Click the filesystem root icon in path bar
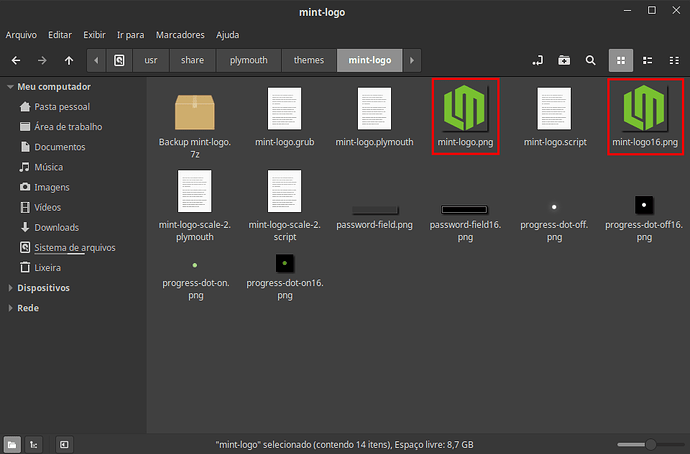Screen dimensions: 690x454 point(119,60)
